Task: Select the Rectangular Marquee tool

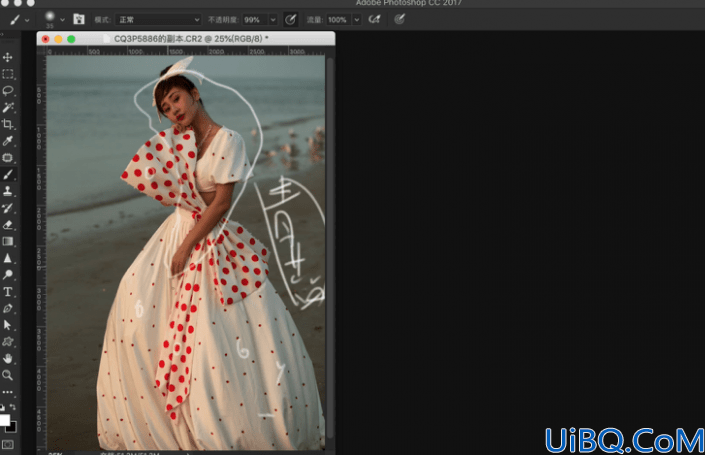Action: (8, 74)
